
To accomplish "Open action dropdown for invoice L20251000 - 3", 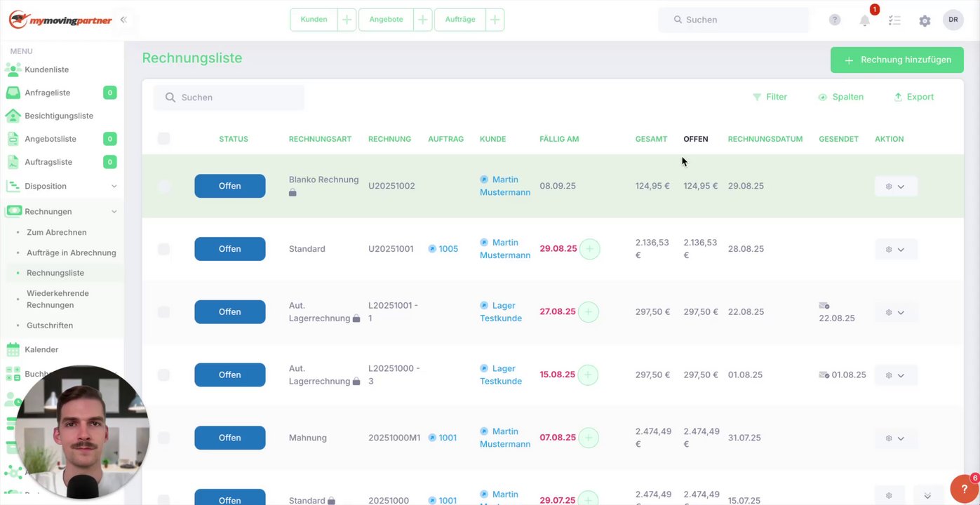I will [x=896, y=375].
